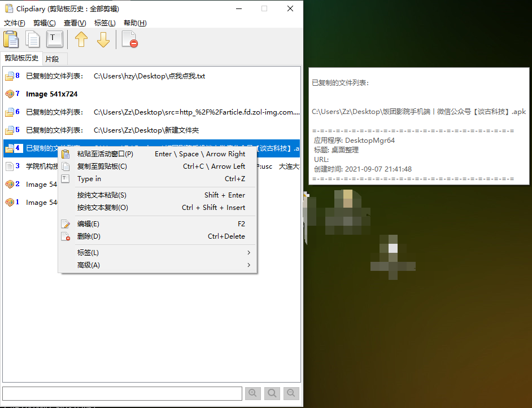Click the magnifier minus button beside search box

pos(291,393)
